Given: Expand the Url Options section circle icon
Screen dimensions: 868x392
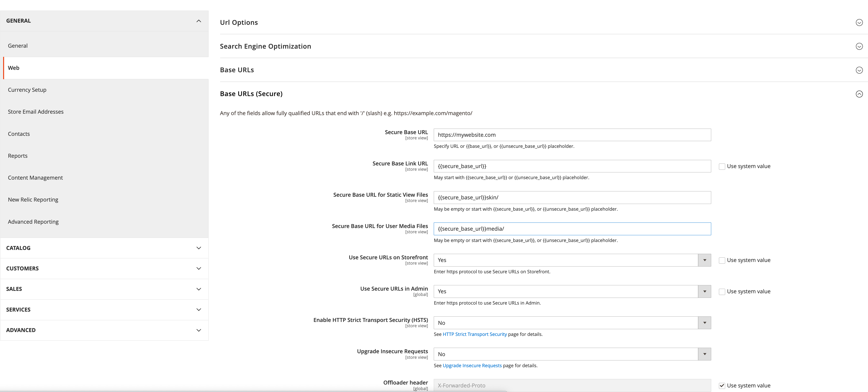Looking at the screenshot, I should [x=859, y=23].
